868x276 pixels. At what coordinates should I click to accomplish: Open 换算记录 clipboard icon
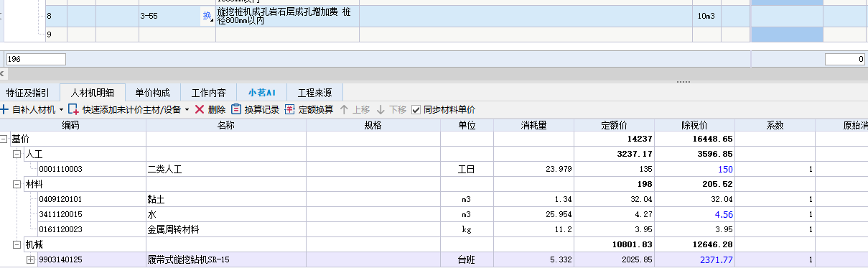click(236, 110)
